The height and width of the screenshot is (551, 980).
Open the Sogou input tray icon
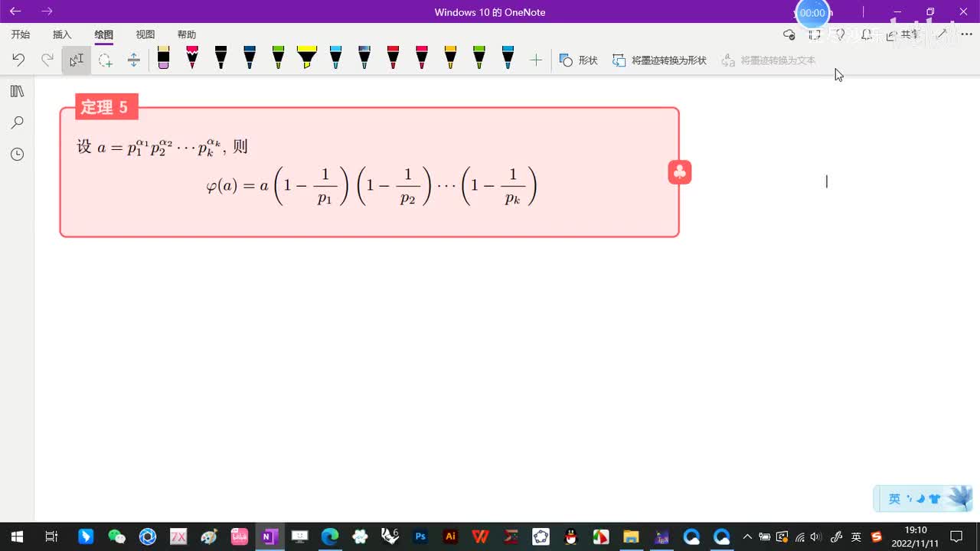coord(877,536)
